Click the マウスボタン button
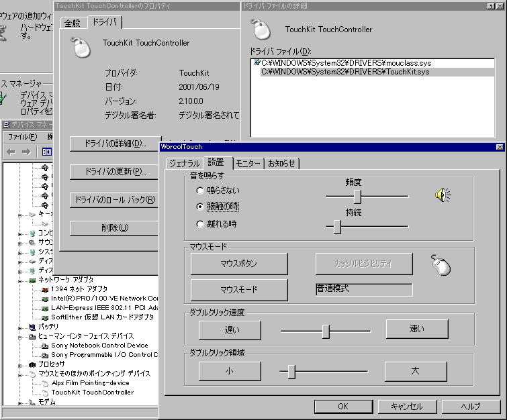This screenshot has height=420, width=507. click(x=239, y=264)
